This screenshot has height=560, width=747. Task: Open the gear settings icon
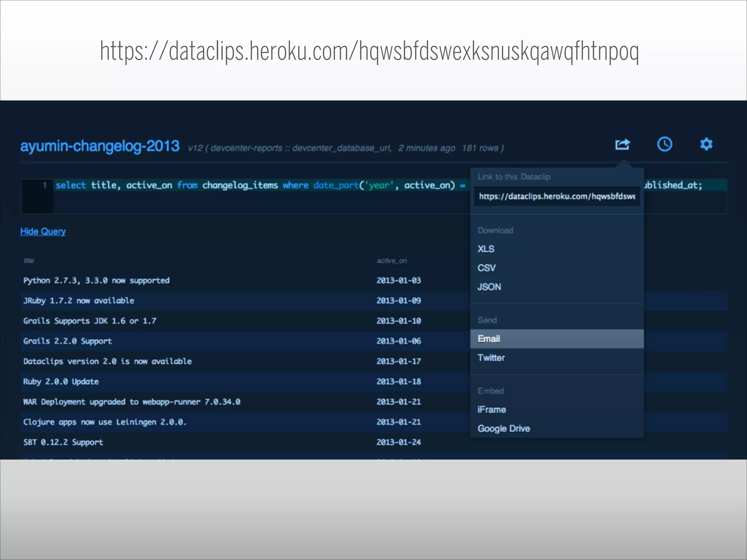click(706, 144)
